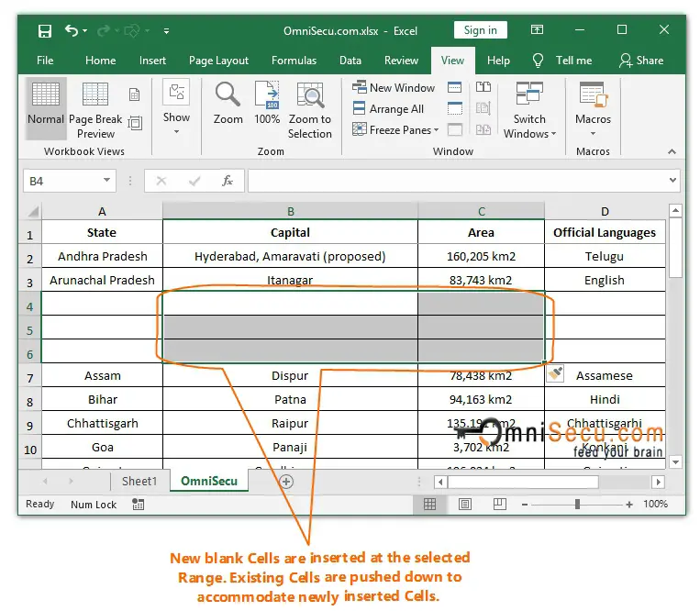Click the Format Painter insert options icon
The height and width of the screenshot is (611, 700).
[x=555, y=373]
